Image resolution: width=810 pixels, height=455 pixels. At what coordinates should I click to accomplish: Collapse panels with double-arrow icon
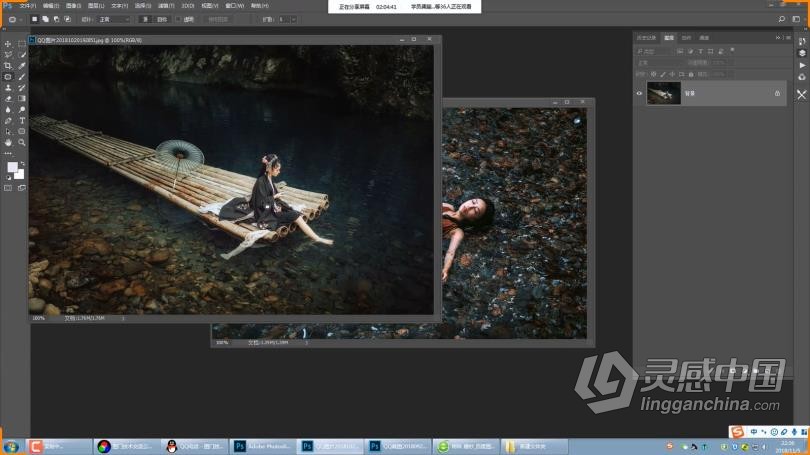[777, 38]
